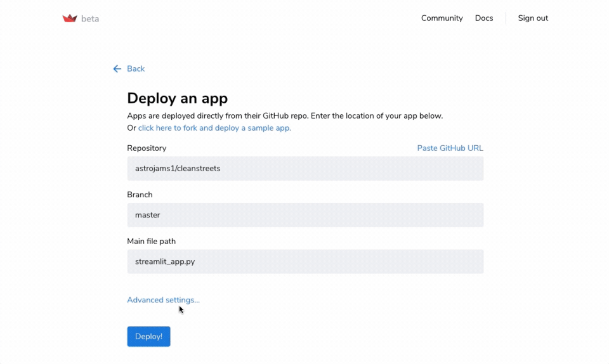This screenshot has width=609, height=364.
Task: Open the Community page
Action: pos(442,18)
